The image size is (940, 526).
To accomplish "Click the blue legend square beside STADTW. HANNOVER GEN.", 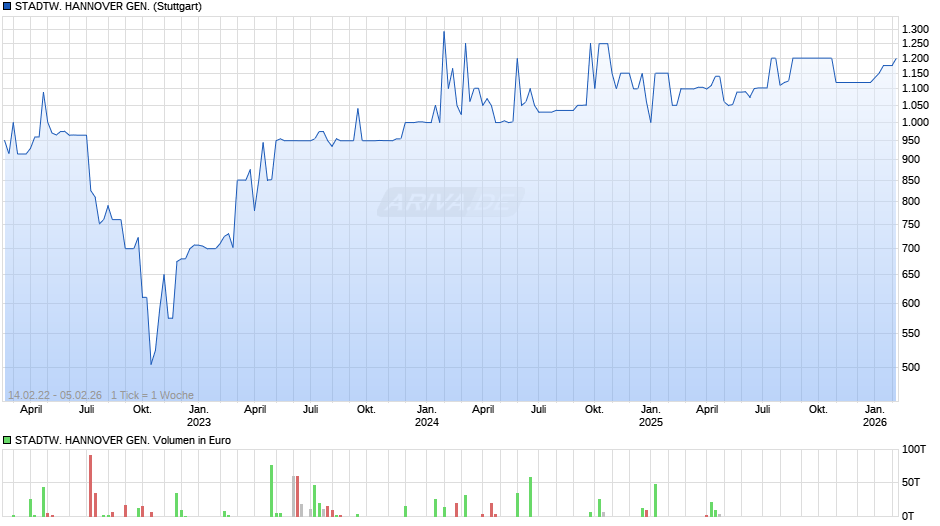I will [x=7, y=7].
